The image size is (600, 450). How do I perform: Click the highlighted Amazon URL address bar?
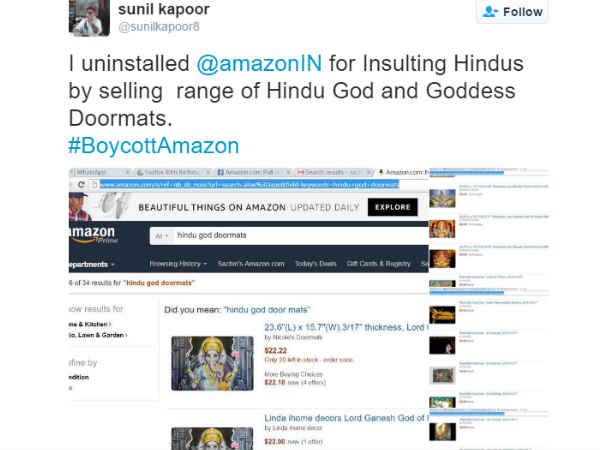pos(249,185)
